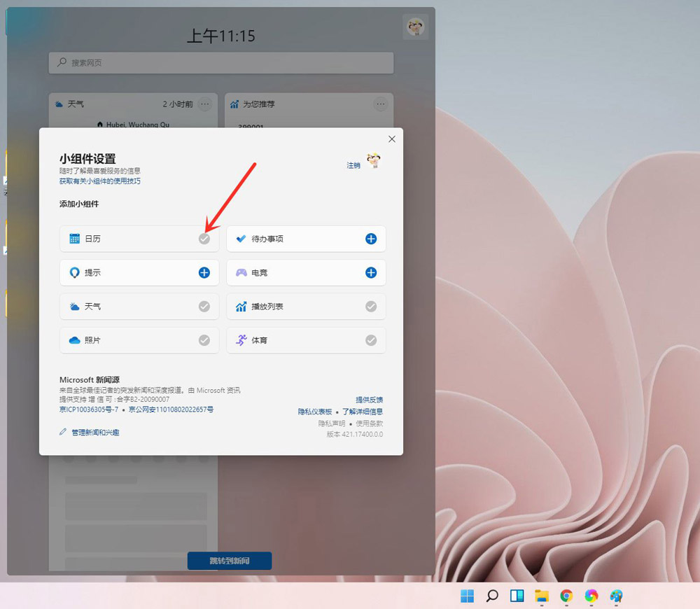Open the more options menu on the 天气 card
The height and width of the screenshot is (609, 700).
point(204,104)
